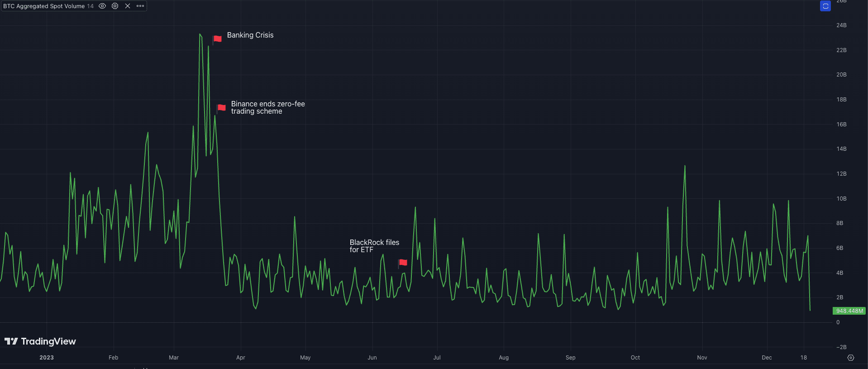Open chart settings gear beside time axis
This screenshot has height=369, width=868.
coord(850,358)
